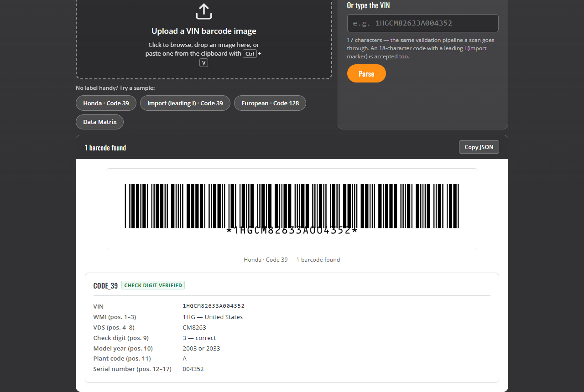Click the Ctrl key hint badge

pyautogui.click(x=250, y=54)
